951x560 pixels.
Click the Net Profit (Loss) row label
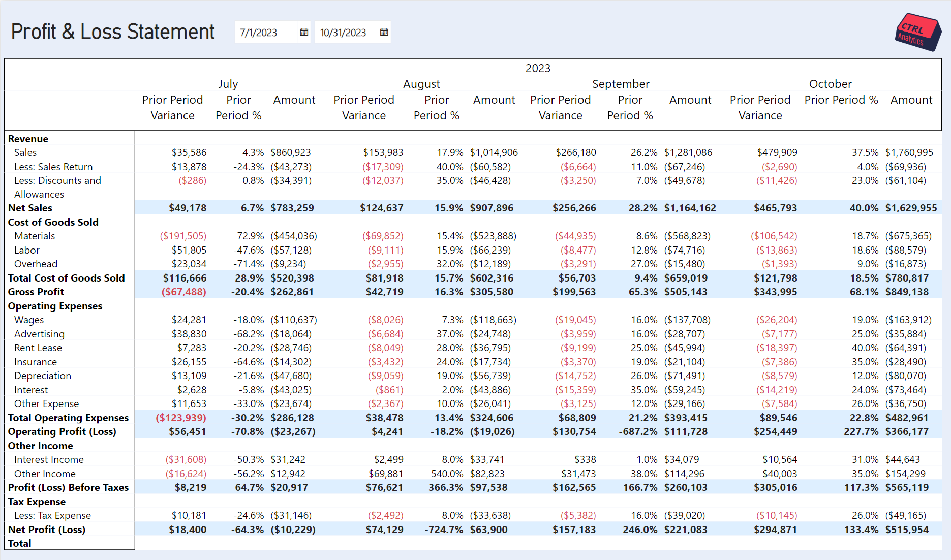tap(47, 530)
